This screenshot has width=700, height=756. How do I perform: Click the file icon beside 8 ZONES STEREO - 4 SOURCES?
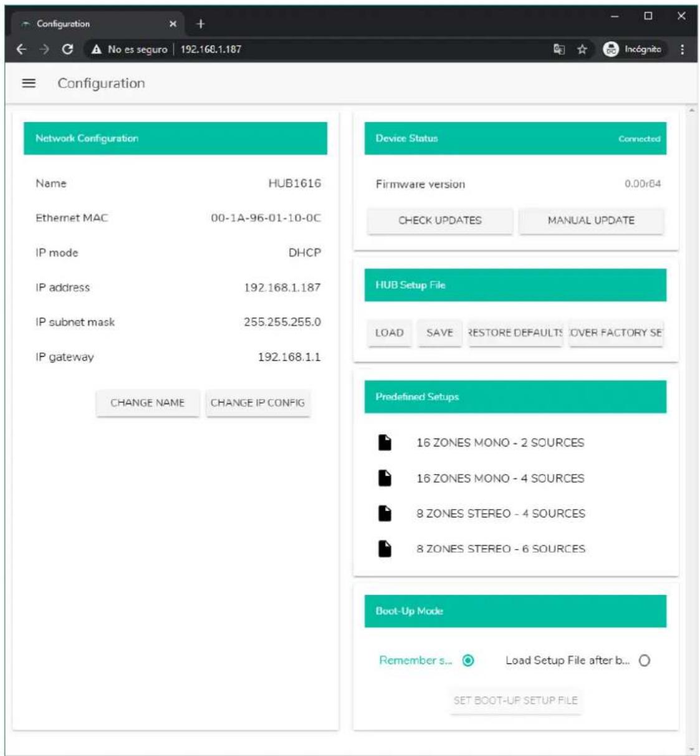[385, 513]
